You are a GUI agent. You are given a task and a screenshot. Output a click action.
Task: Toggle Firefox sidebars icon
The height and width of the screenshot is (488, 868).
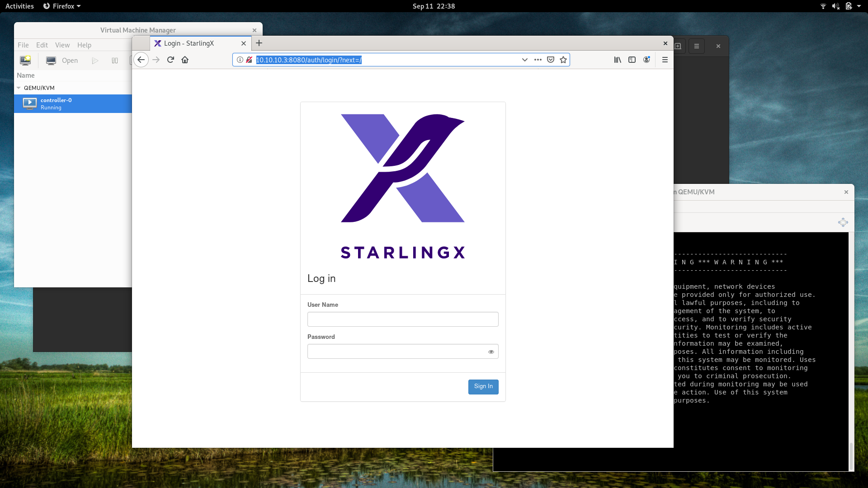click(x=632, y=60)
